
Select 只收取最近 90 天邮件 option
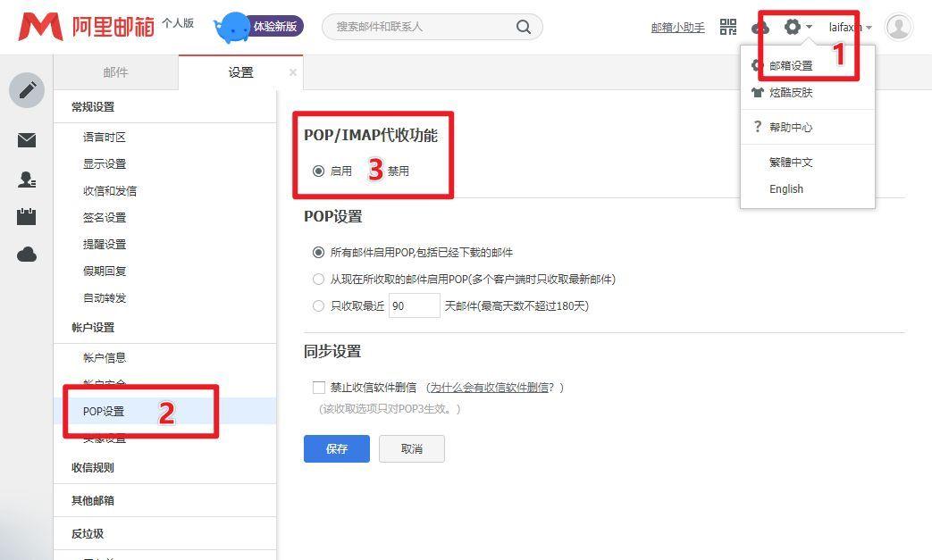pyautogui.click(x=318, y=305)
